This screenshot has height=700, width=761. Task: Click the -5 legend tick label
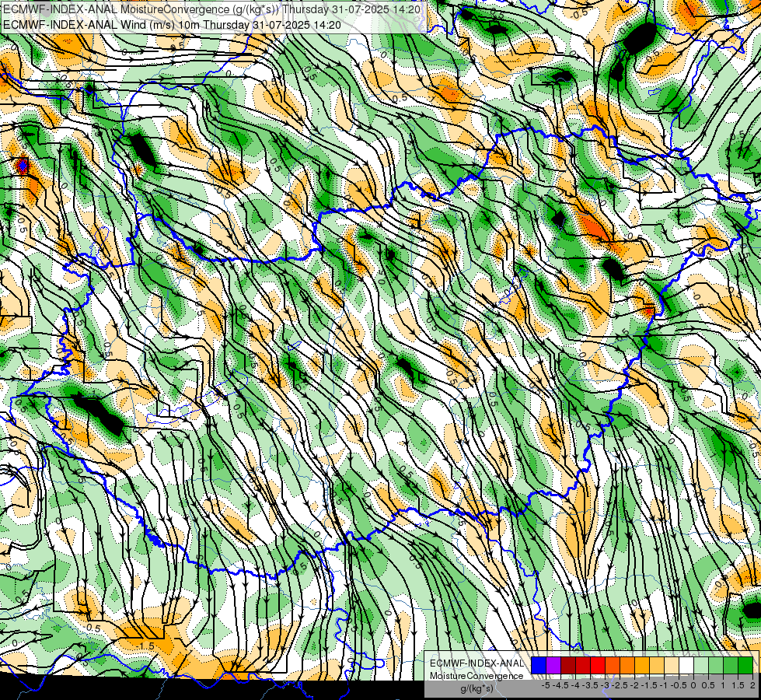pos(546,685)
